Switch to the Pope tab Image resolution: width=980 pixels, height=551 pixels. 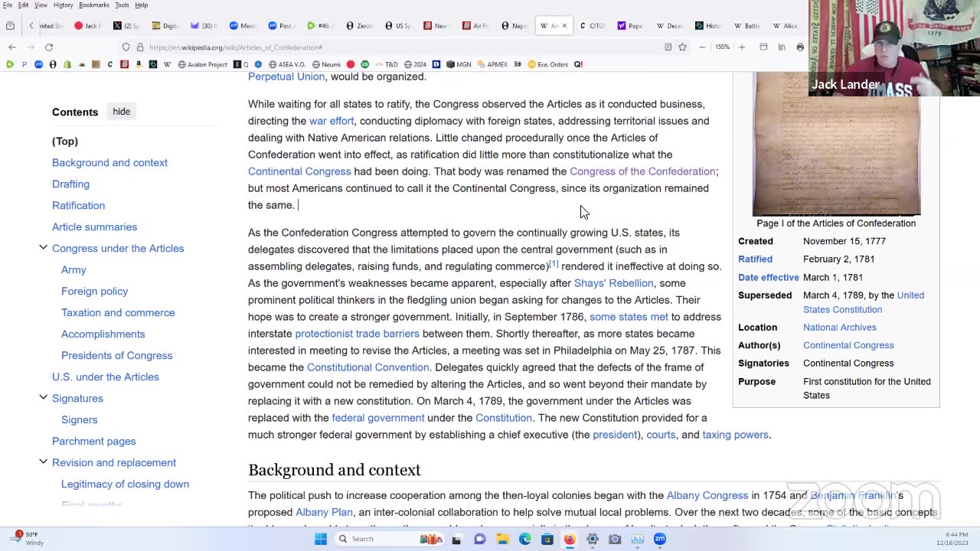[x=631, y=26]
